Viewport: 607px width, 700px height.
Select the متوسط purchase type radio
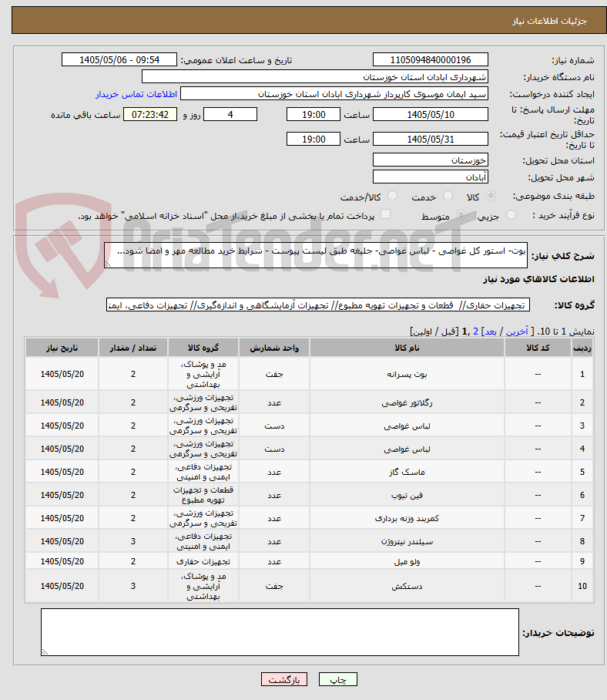pos(461,215)
